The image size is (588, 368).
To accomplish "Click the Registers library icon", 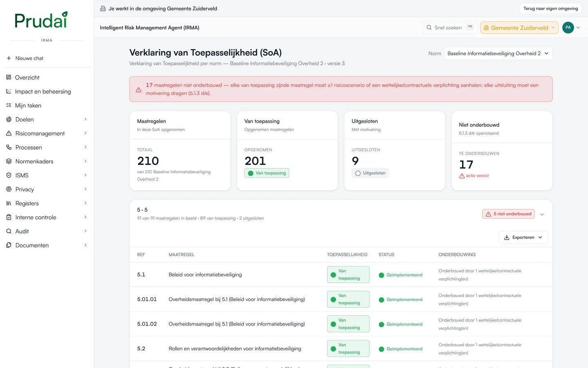I will tap(9, 203).
